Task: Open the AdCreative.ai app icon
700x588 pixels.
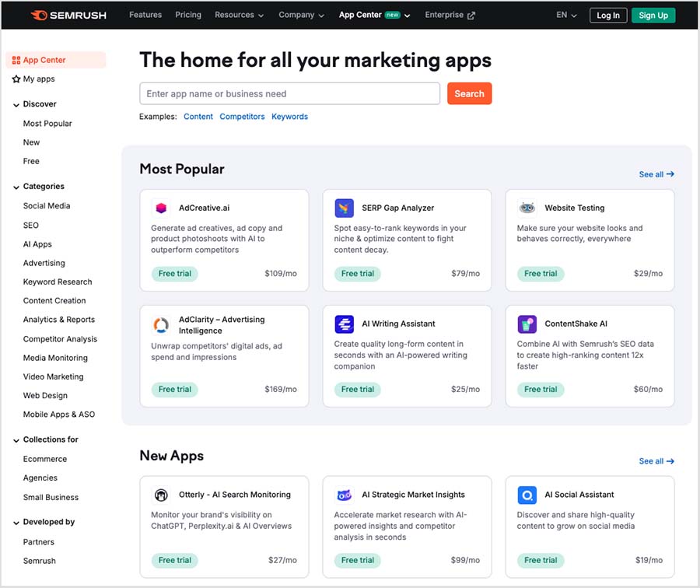Action: (161, 208)
